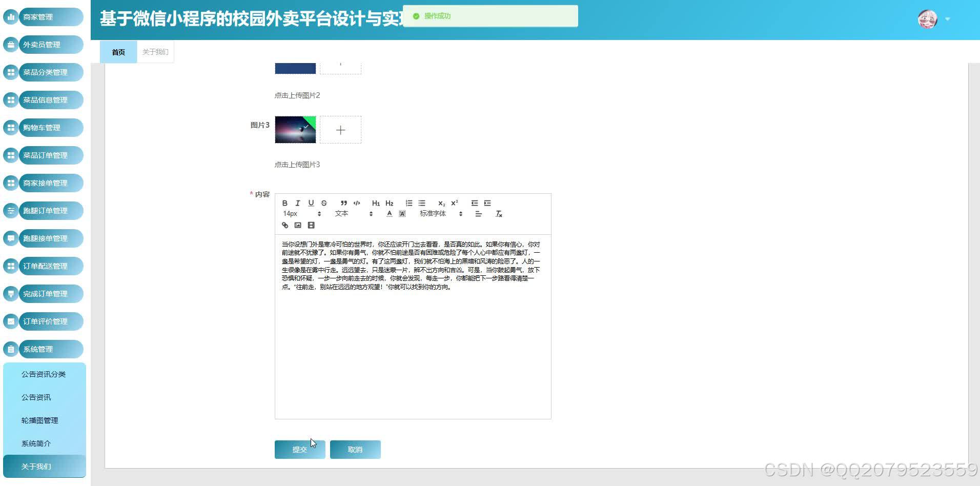Open the 标准字体 font family dropdown
This screenshot has height=486, width=980.
point(433,213)
